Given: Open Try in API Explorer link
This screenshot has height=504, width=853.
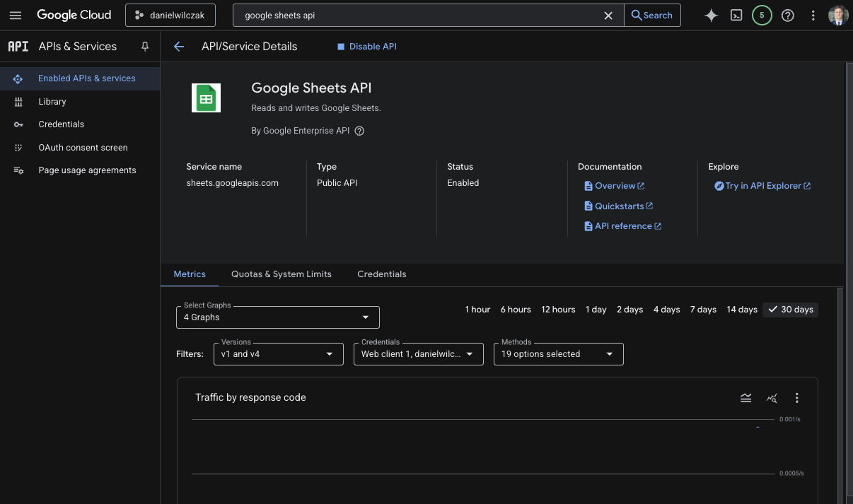Looking at the screenshot, I should (762, 186).
